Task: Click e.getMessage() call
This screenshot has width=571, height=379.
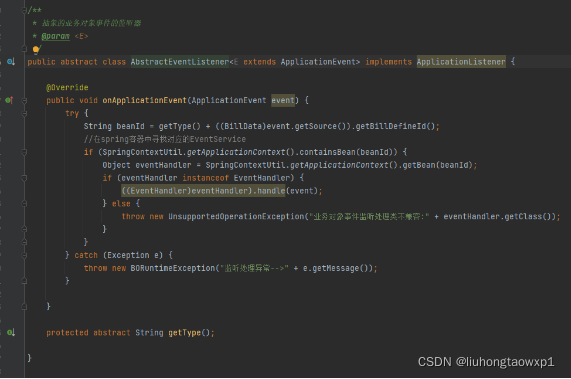Action: [335, 268]
